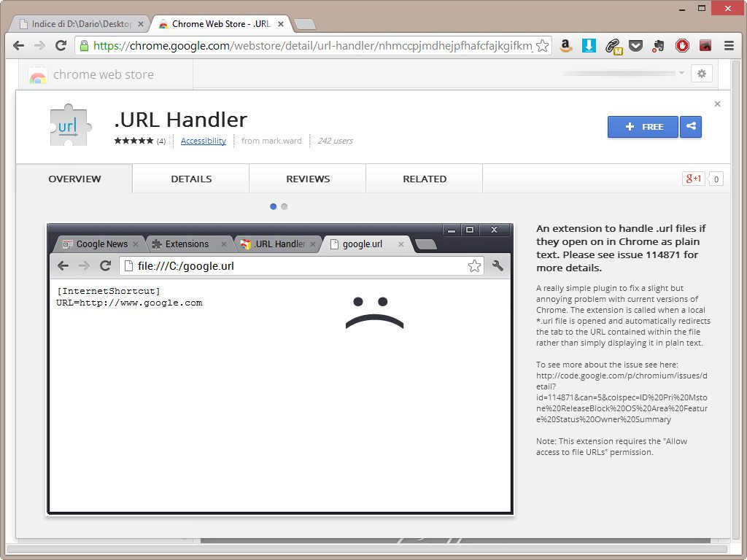Viewport: 747px width, 560px height.
Task: Click the share icon next to FREE
Action: click(690, 127)
